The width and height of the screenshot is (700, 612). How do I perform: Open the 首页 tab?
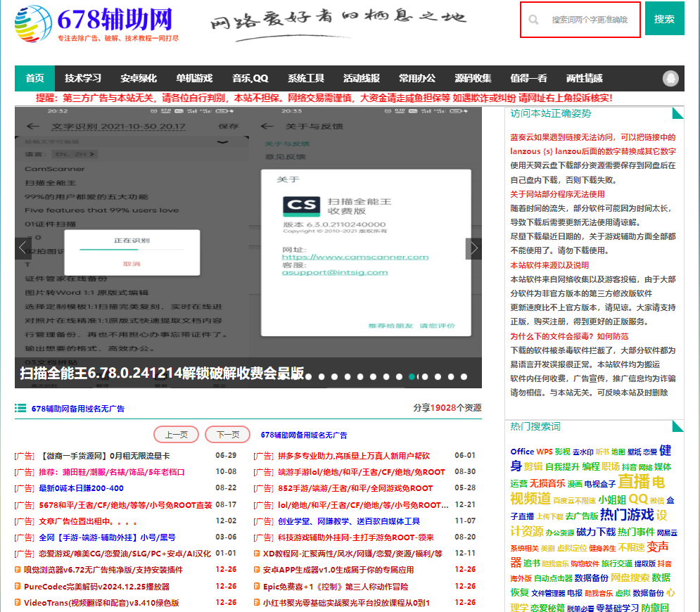[x=34, y=78]
